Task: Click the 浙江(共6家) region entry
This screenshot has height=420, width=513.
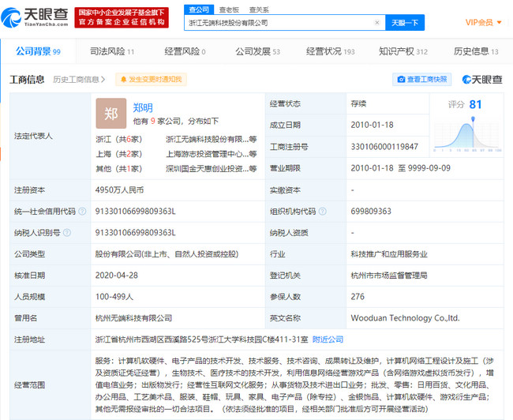Action: click(x=118, y=140)
